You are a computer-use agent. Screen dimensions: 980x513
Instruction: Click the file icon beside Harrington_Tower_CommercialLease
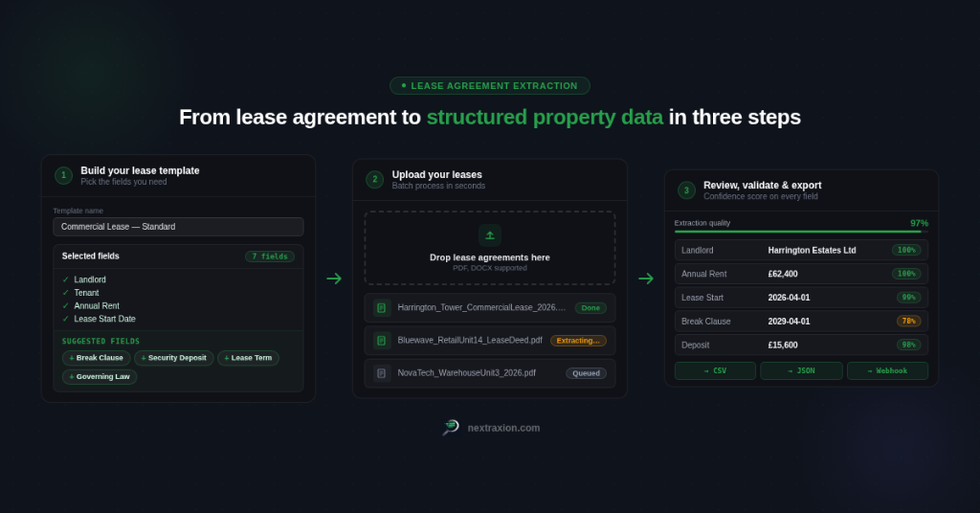381,308
